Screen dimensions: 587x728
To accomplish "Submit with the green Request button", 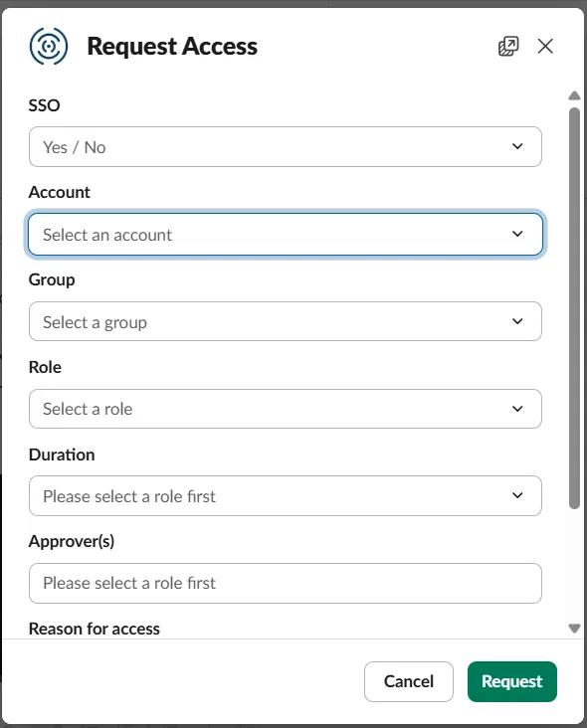I will coord(512,681).
